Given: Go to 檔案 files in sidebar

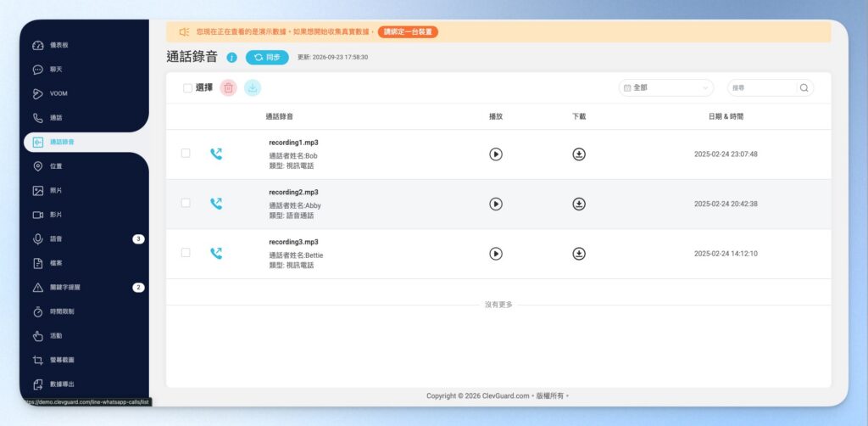Looking at the screenshot, I should 56,263.
